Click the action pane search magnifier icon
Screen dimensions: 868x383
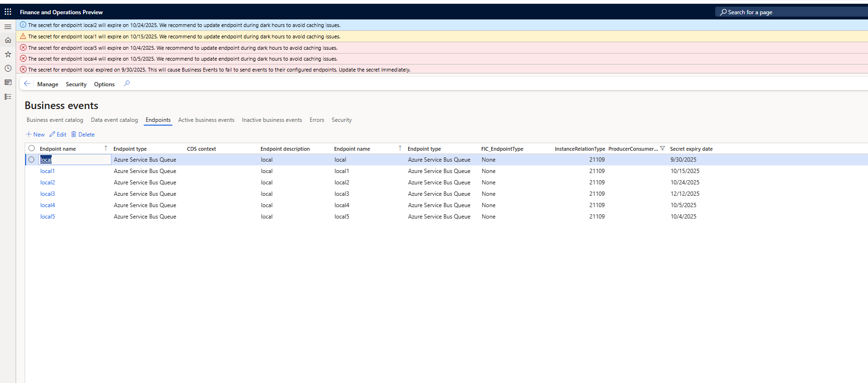point(127,84)
